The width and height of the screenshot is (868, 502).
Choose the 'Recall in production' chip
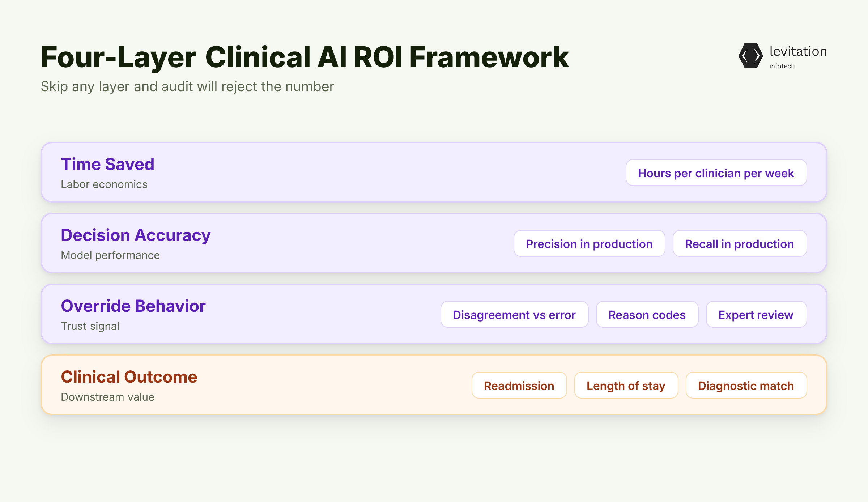click(740, 244)
